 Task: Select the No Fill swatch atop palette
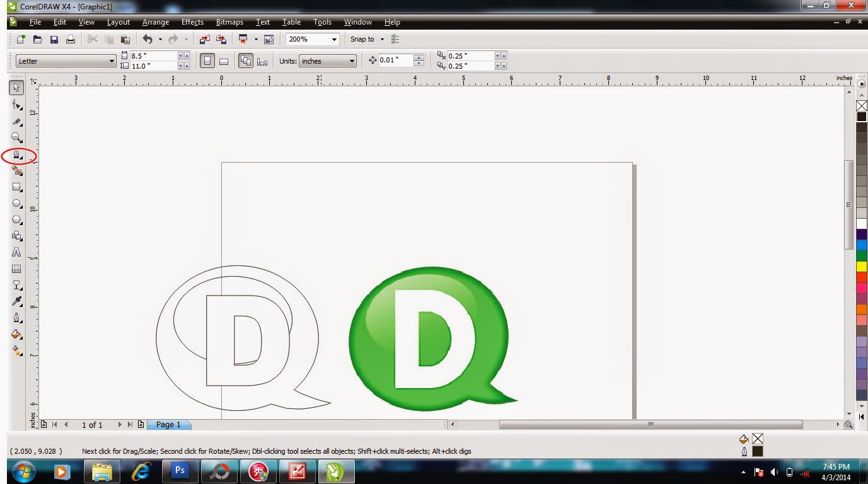coord(862,106)
